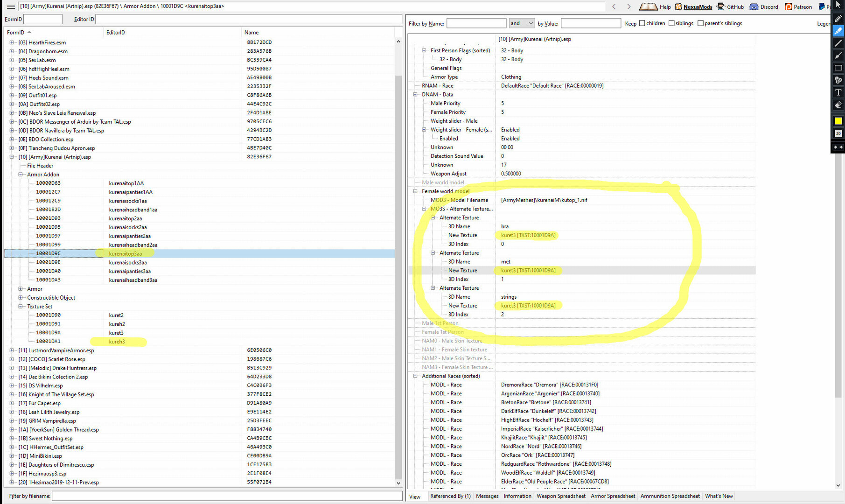Select the numbered step counter tool
The image size is (845, 504).
(838, 80)
